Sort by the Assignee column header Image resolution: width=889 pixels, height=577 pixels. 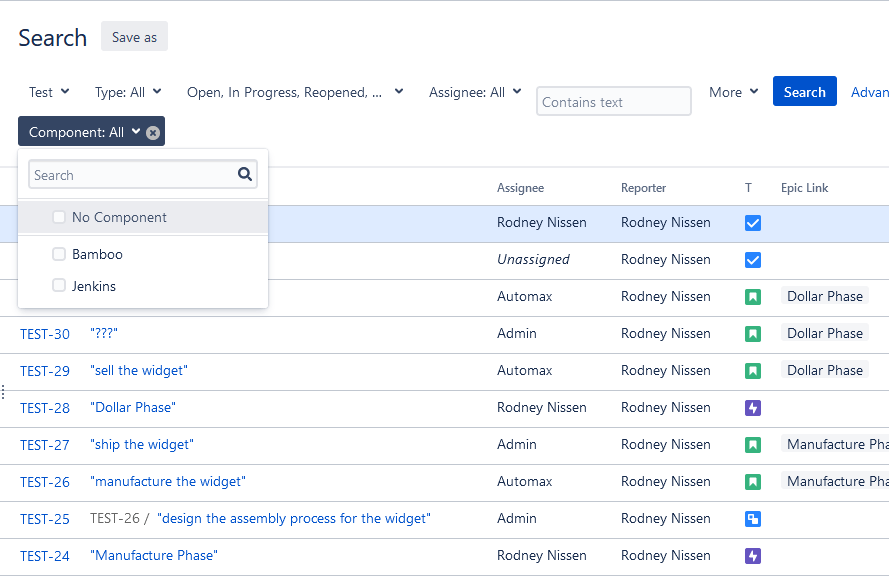(x=520, y=188)
